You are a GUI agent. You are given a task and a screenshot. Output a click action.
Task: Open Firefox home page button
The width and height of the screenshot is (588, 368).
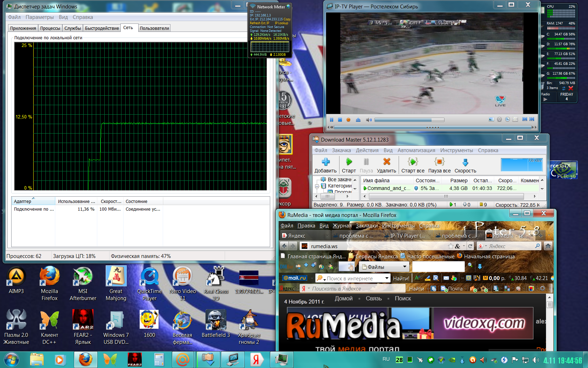pyautogui.click(x=548, y=246)
